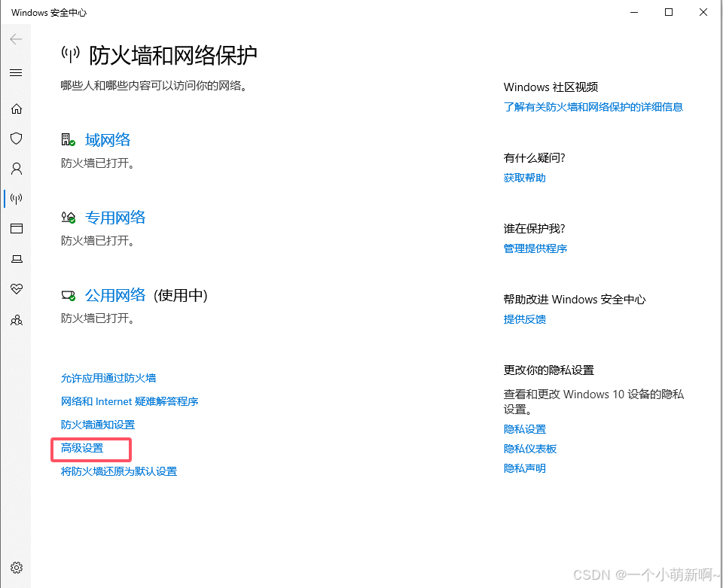Screen dimensions: 723x588
Task: Click 防火墙已打开 text under 公用网络
Action: [97, 318]
